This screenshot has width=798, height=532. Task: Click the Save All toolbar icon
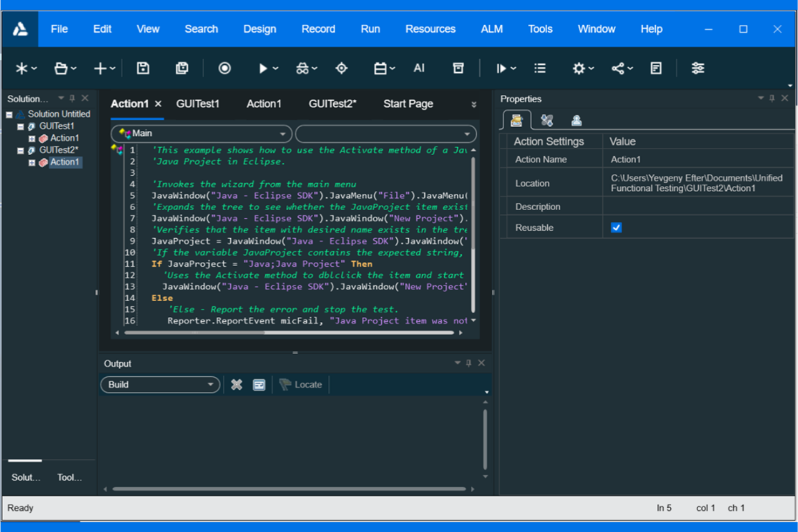tap(182, 68)
